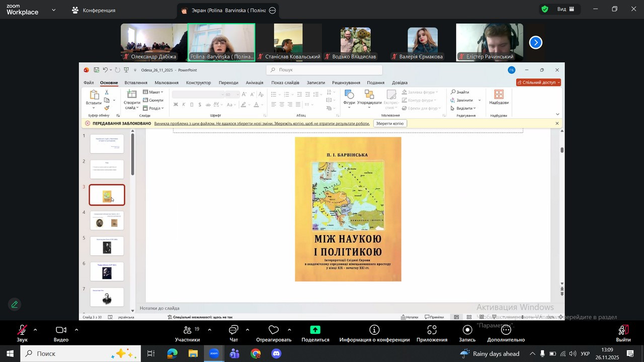The height and width of the screenshot is (362, 644).
Task: Toggle the Notes pane in status bar
Action: pos(410,317)
